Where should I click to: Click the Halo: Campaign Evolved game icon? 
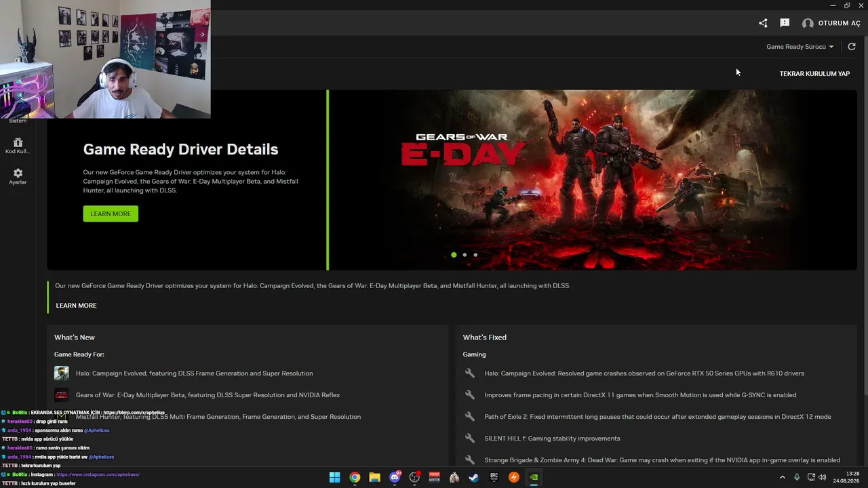pos(62,373)
